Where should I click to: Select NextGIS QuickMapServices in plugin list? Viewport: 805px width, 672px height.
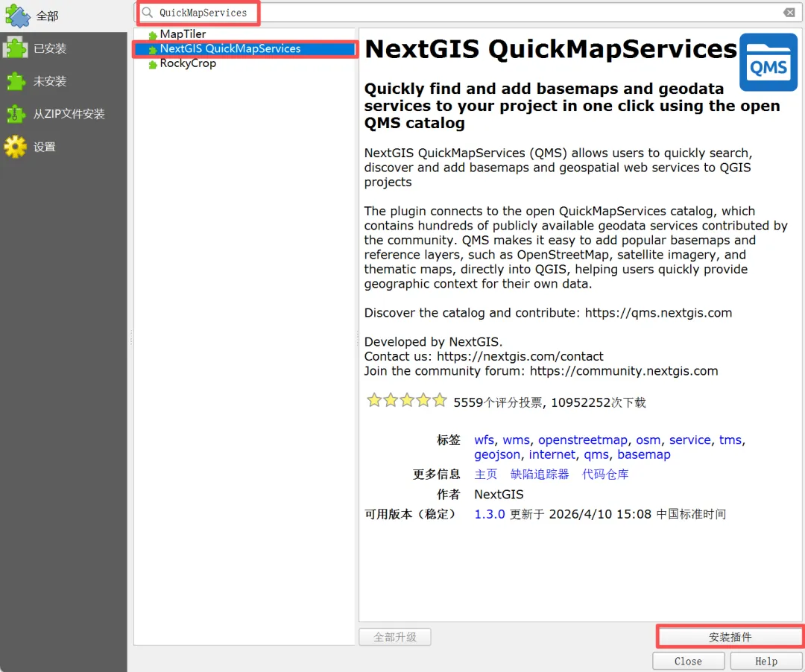pyautogui.click(x=230, y=48)
